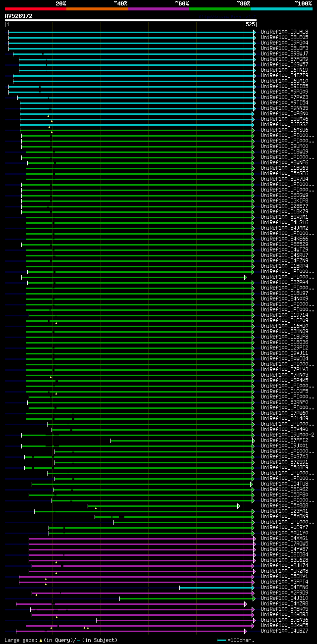Click hit label UniRef100_B9IIB5
Screen dimensions: 317x644
pyautogui.click(x=284, y=87)
